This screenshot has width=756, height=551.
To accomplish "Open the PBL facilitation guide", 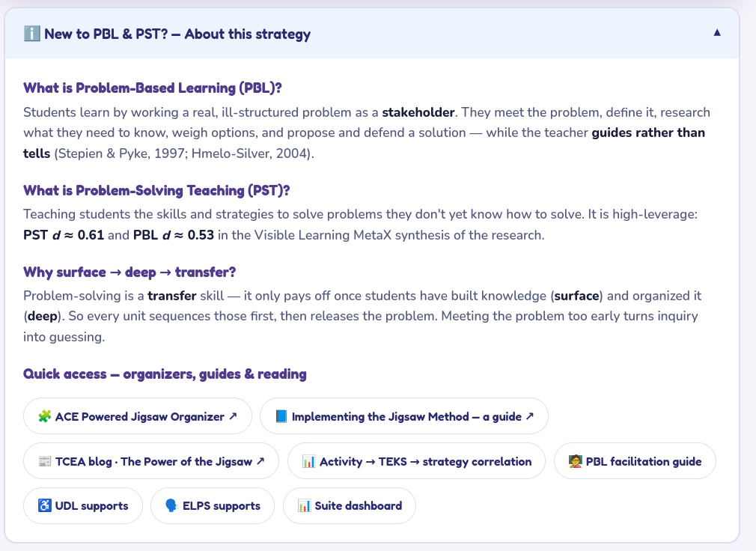I will point(635,461).
